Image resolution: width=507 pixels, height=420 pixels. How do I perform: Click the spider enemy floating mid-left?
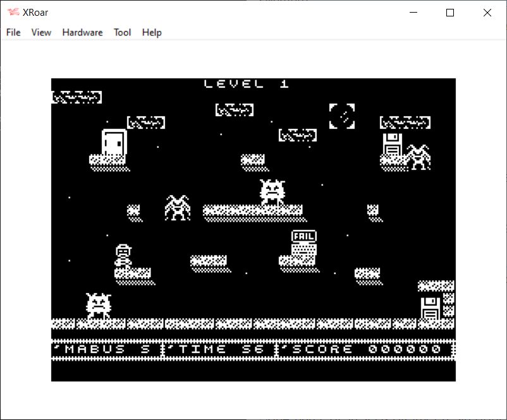(x=178, y=207)
